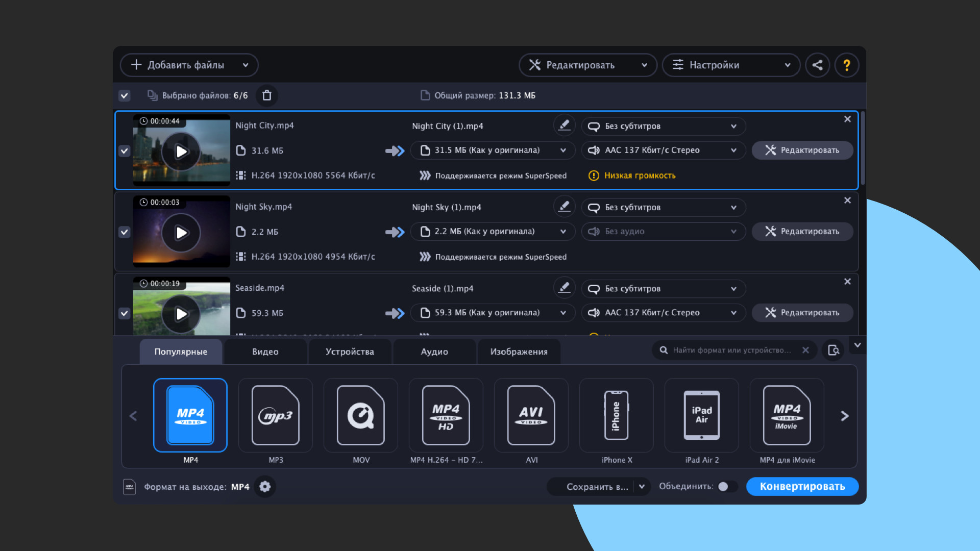
Task: Check select all files checkbox
Action: [x=124, y=95]
